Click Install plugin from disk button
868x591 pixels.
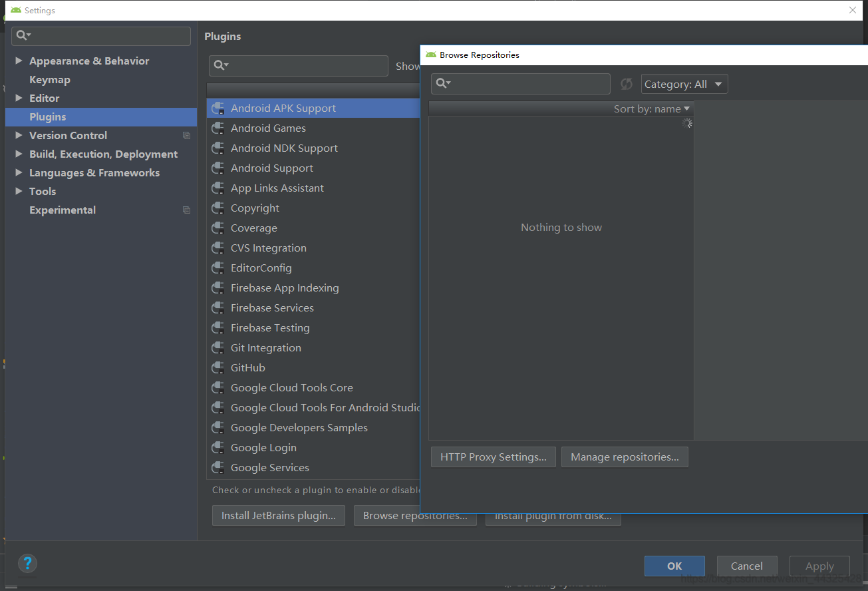pos(553,516)
